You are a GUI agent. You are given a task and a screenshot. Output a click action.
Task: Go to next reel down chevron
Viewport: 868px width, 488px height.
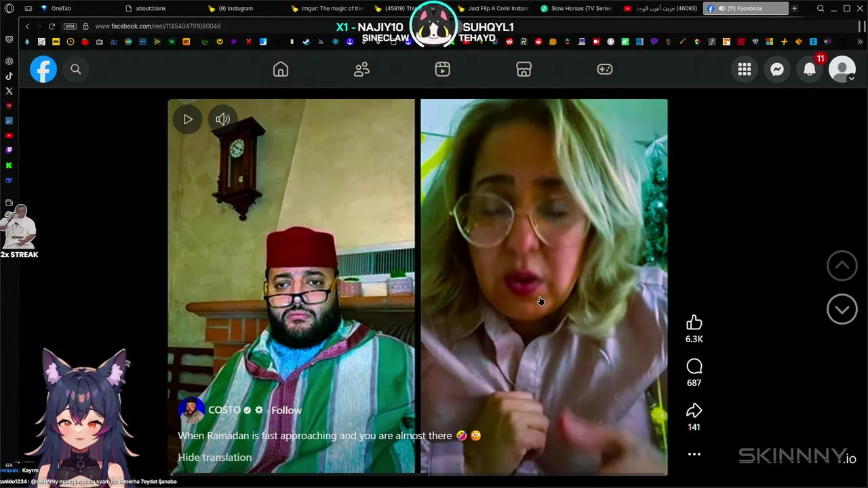coord(842,309)
